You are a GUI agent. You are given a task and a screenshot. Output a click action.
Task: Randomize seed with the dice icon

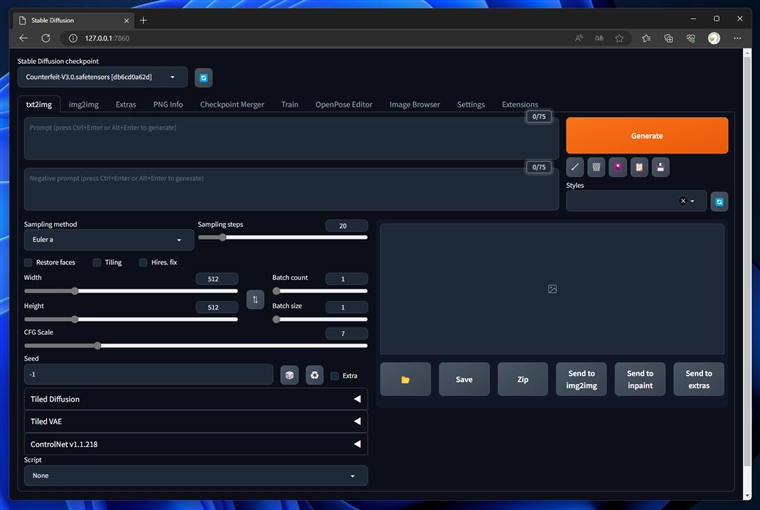click(289, 375)
